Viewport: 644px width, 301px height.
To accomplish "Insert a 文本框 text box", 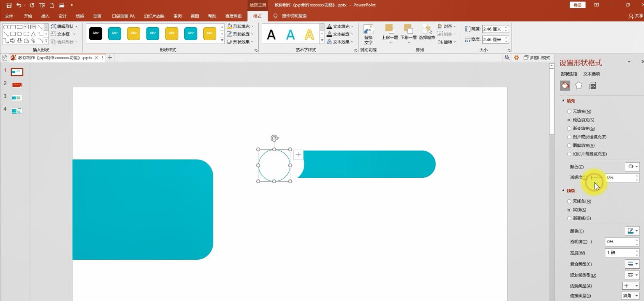I will (x=63, y=34).
